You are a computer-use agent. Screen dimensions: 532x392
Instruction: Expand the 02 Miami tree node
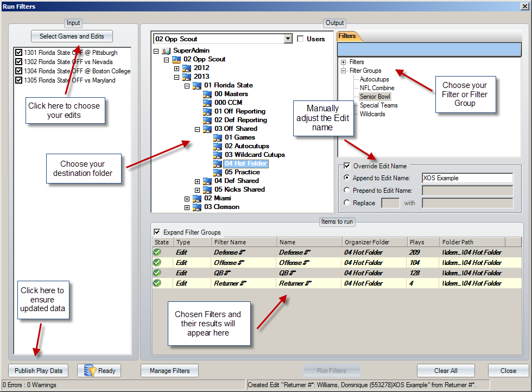click(x=187, y=198)
